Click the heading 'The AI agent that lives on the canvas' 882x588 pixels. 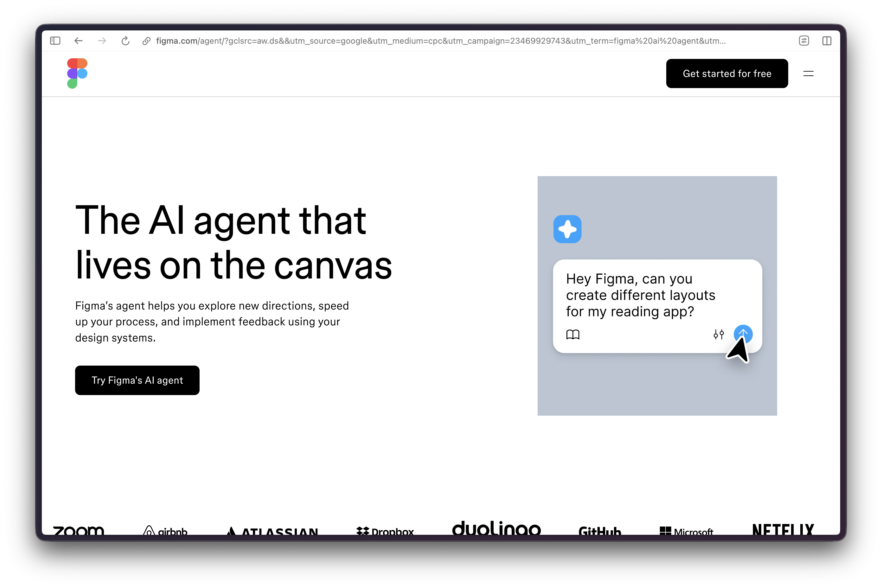pos(233,243)
